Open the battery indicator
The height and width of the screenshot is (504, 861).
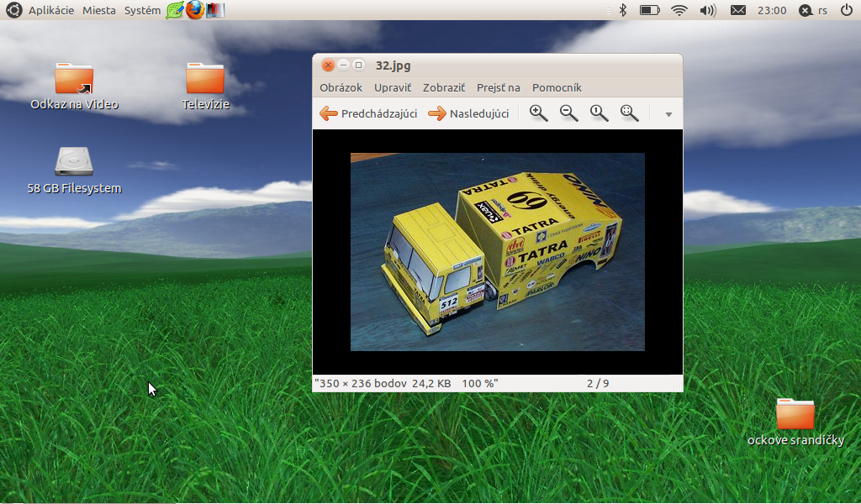coord(649,10)
